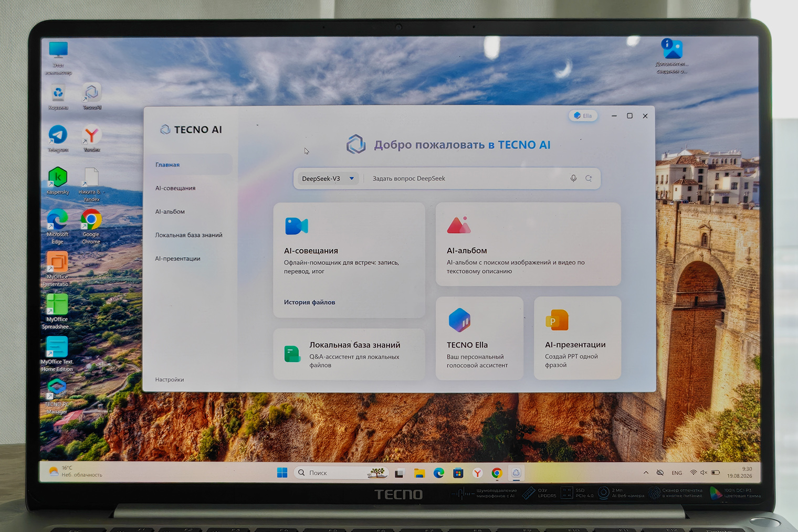Screen dimensions: 798x532
Task: Close the TECNO AI window
Action: click(x=645, y=116)
